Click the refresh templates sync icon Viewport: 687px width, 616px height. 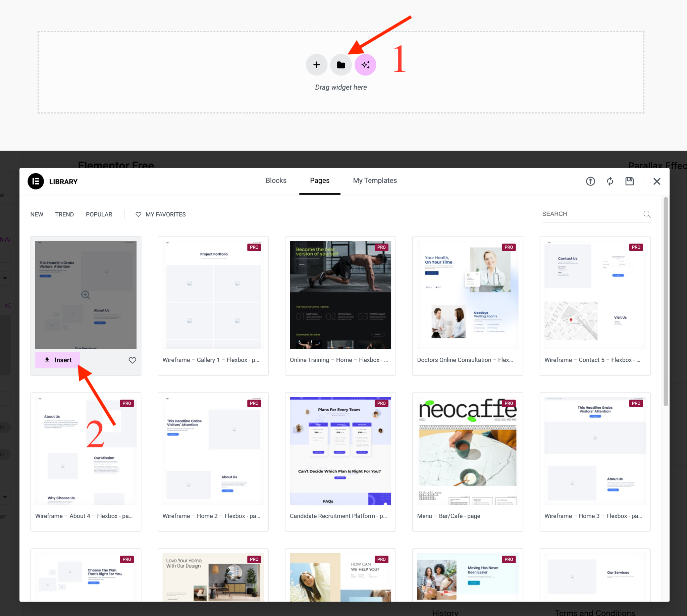click(x=610, y=182)
